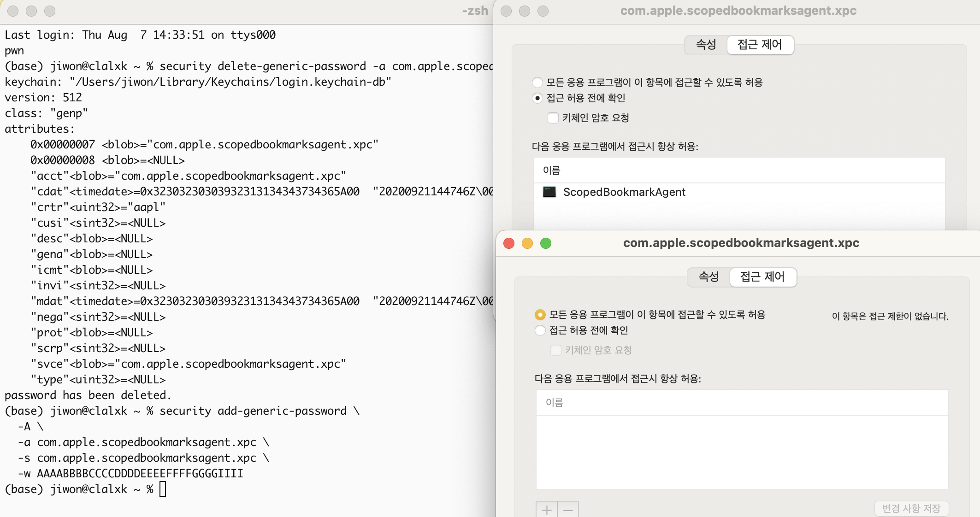Click '다음 응용 프로그램에서 접근시 항상 허용:' label in front window
The height and width of the screenshot is (517, 980).
618,379
